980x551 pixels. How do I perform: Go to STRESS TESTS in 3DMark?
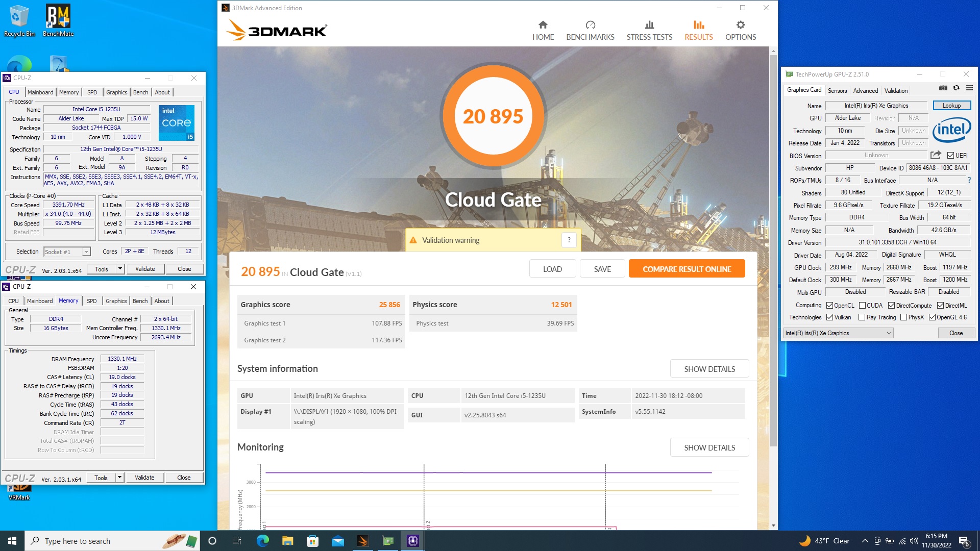point(649,31)
